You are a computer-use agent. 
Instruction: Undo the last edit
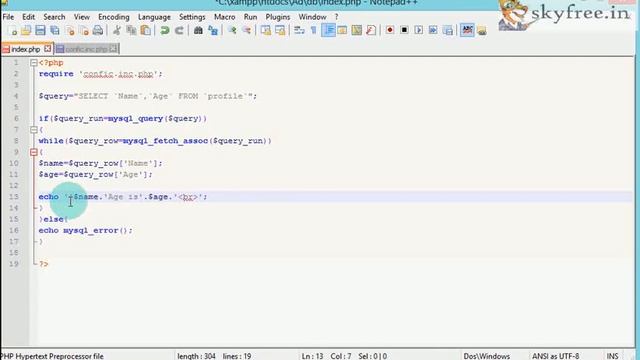[x=165, y=31]
